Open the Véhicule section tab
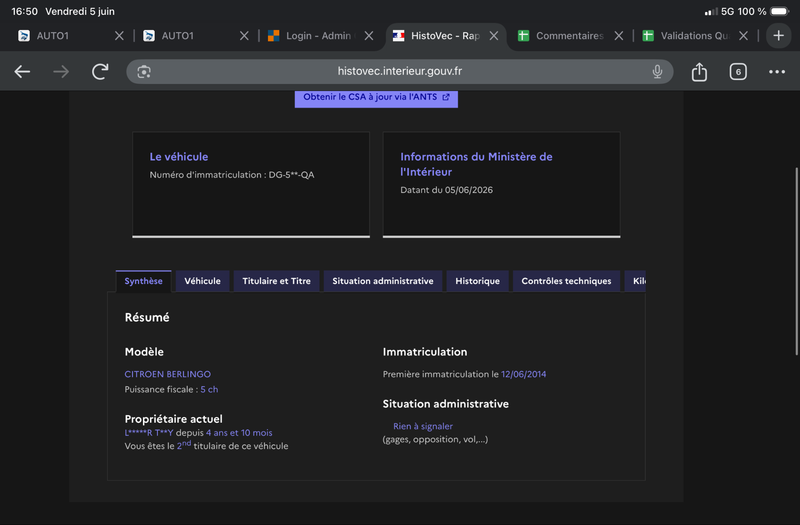Image resolution: width=800 pixels, height=525 pixels. click(203, 281)
